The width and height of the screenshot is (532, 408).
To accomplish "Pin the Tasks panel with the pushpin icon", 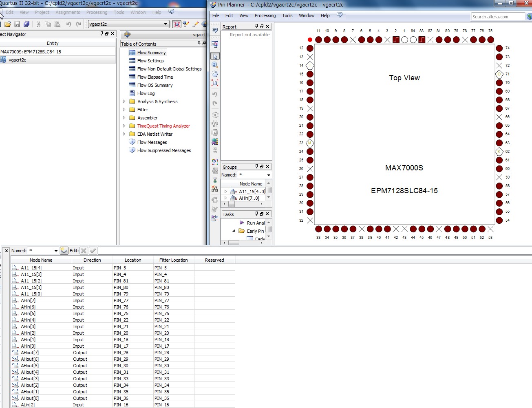I will click(x=257, y=214).
